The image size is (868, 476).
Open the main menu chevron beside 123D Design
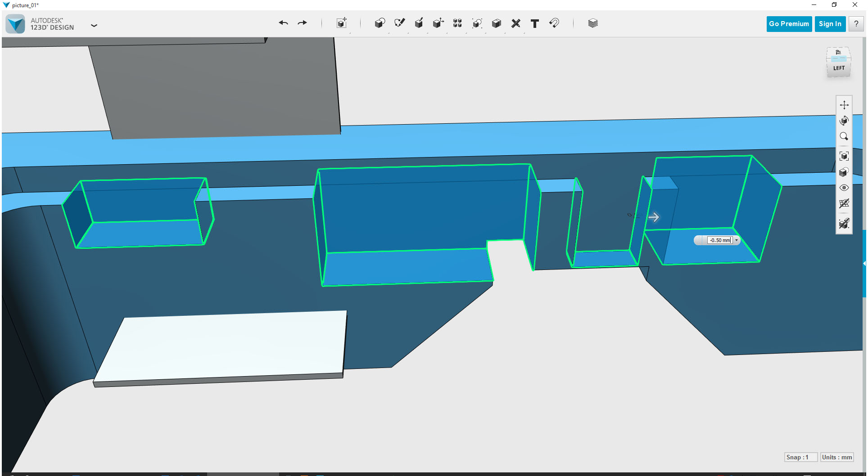pyautogui.click(x=95, y=26)
